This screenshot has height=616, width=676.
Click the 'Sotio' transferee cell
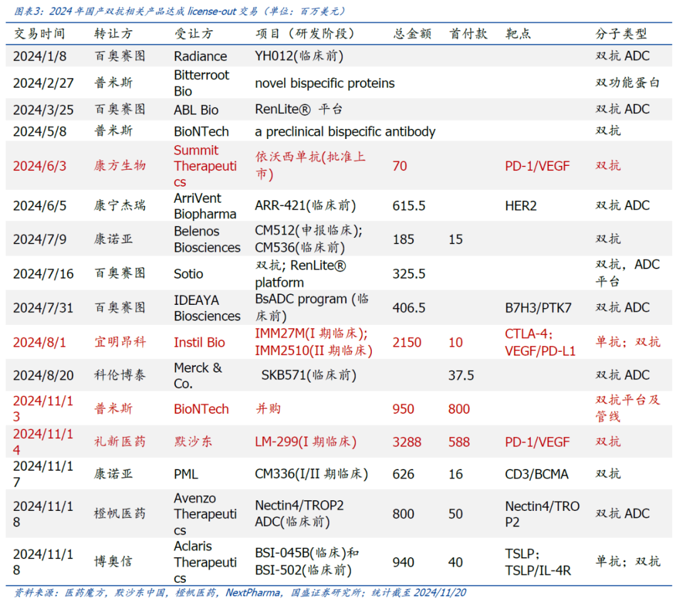tap(188, 274)
